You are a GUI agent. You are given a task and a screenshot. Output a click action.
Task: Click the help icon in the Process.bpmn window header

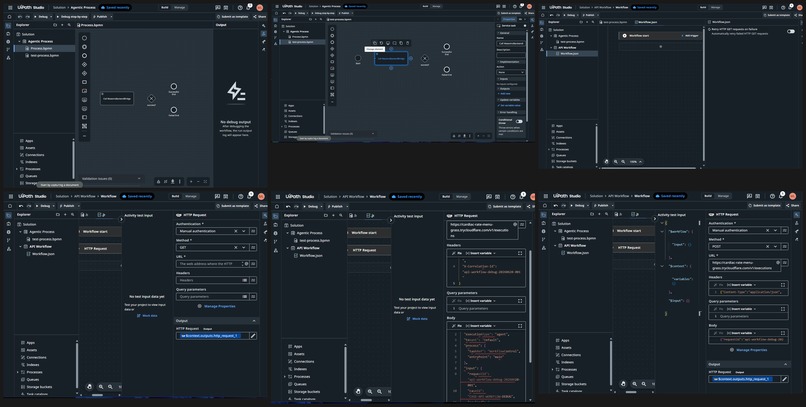click(x=240, y=8)
